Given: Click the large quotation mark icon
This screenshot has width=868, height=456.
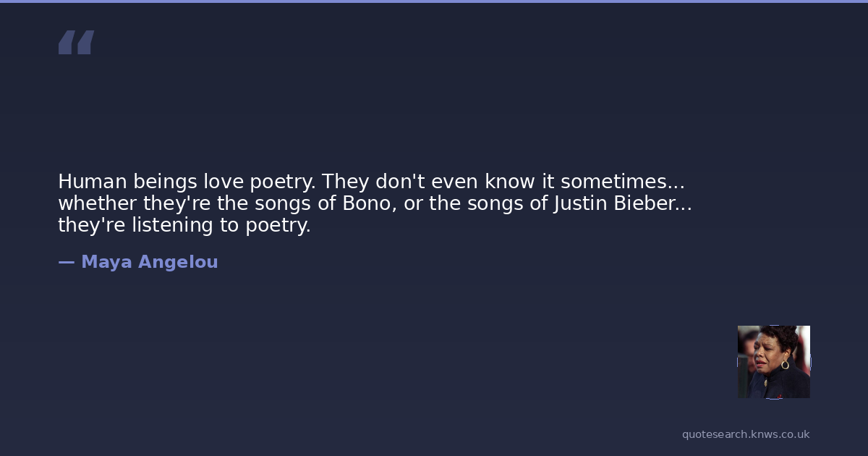Looking at the screenshot, I should 76,43.
